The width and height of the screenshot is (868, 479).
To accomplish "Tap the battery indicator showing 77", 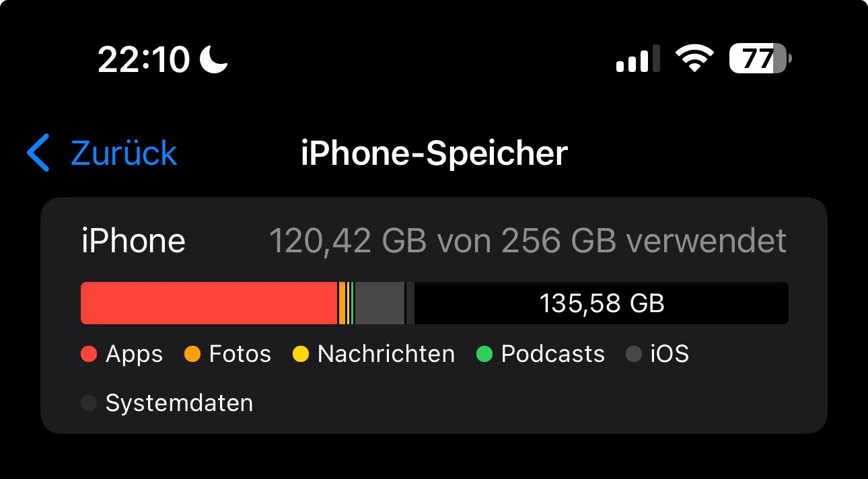I will point(760,59).
